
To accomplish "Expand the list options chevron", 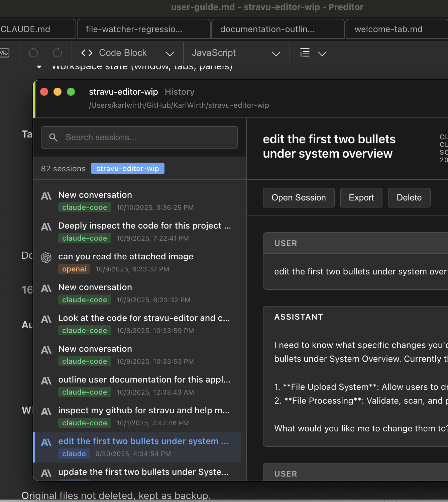I will 322,54.
